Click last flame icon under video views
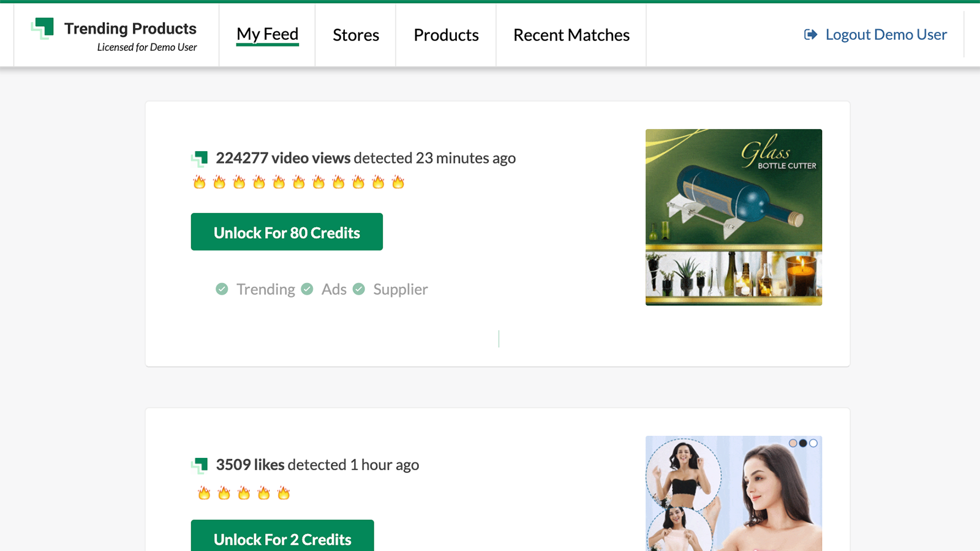 398,182
